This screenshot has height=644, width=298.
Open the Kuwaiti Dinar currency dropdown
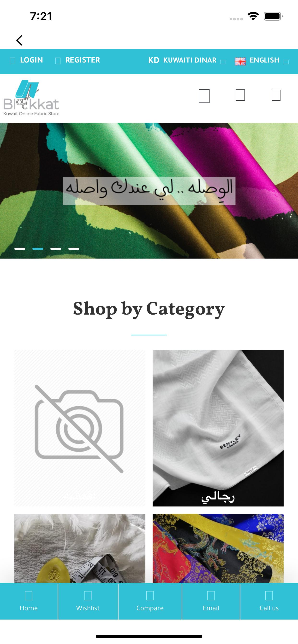coord(187,60)
